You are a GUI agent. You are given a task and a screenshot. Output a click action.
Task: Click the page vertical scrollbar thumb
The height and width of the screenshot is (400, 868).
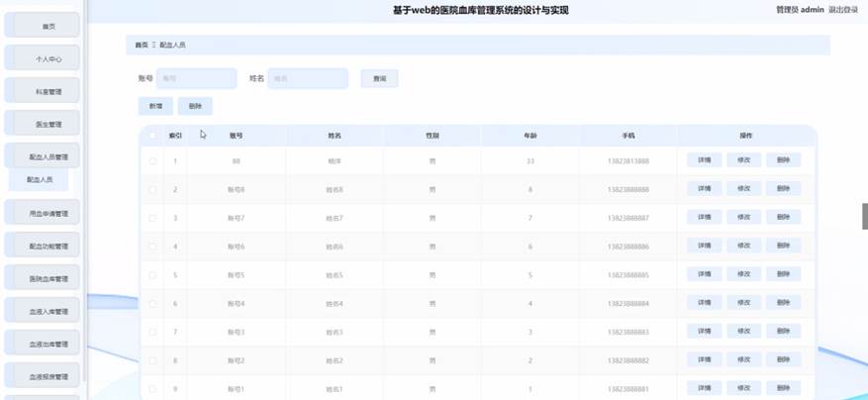(x=865, y=216)
